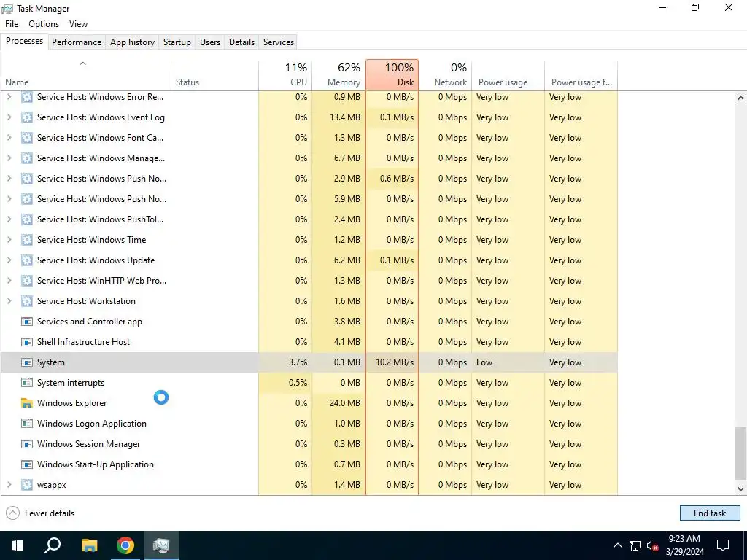Viewport: 747px width, 560px height.
Task: Expand Service Host: Windows Update
Action: click(9, 260)
